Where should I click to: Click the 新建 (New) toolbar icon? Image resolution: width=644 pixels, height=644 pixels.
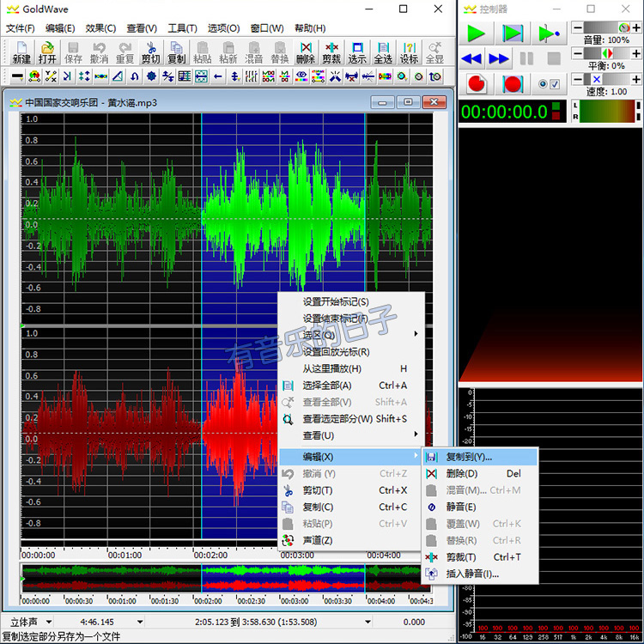21,52
